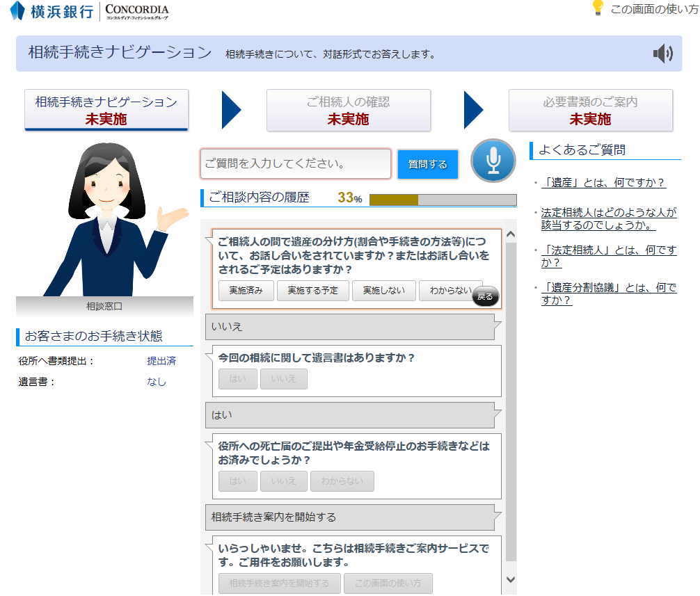Screen dimensions: 700x596
Task: Select the わからない answer for inheritance discussion
Action: point(450,291)
